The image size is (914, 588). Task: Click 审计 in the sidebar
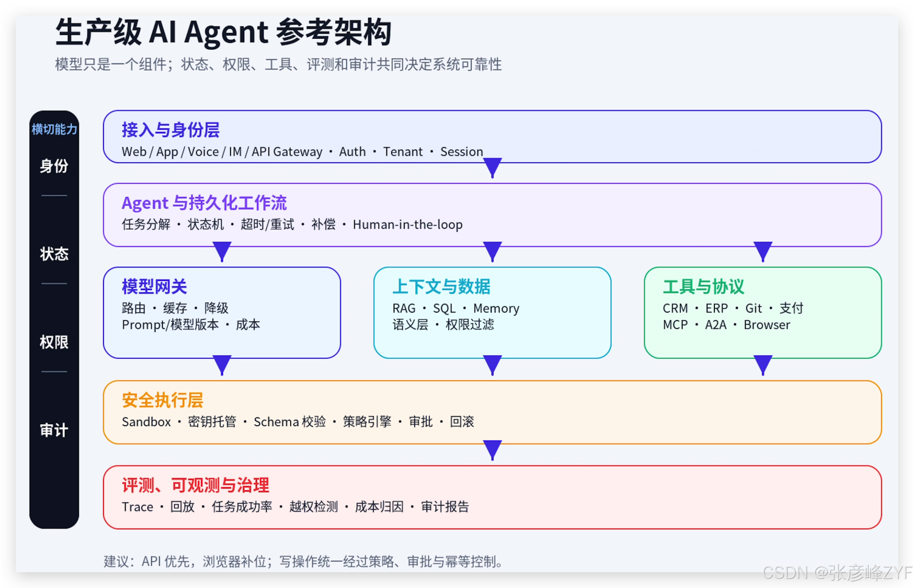click(x=54, y=430)
